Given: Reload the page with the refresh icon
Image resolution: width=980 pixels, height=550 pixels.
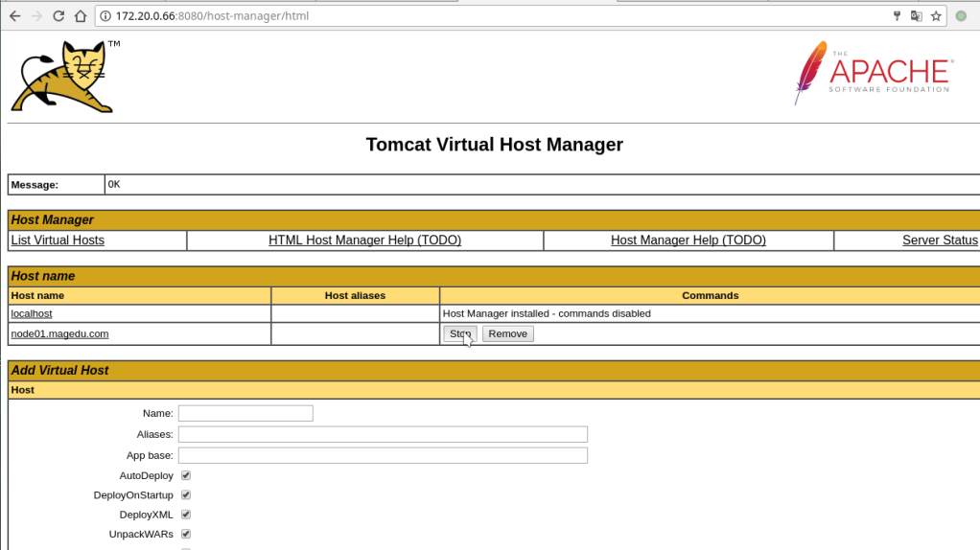Looking at the screenshot, I should 58,16.
